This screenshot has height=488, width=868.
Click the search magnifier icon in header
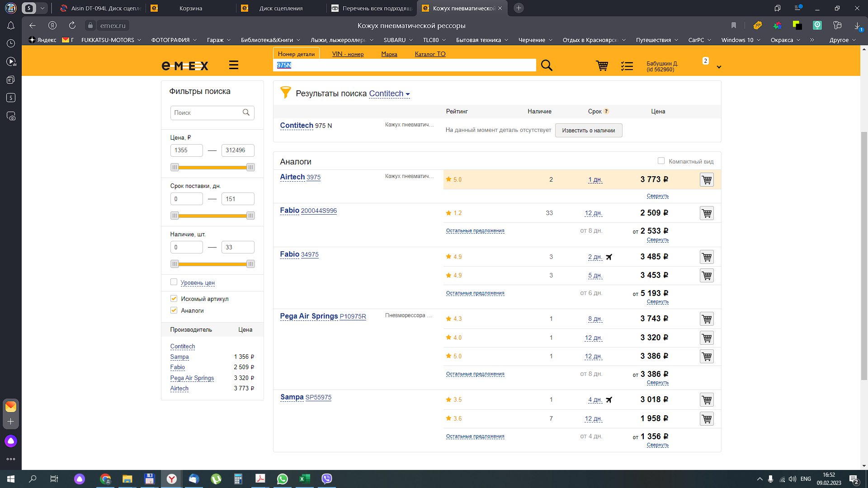(x=547, y=66)
